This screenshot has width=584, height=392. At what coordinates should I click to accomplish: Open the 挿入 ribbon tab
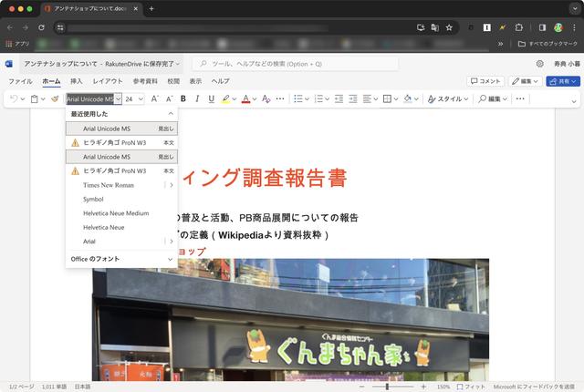(x=77, y=81)
